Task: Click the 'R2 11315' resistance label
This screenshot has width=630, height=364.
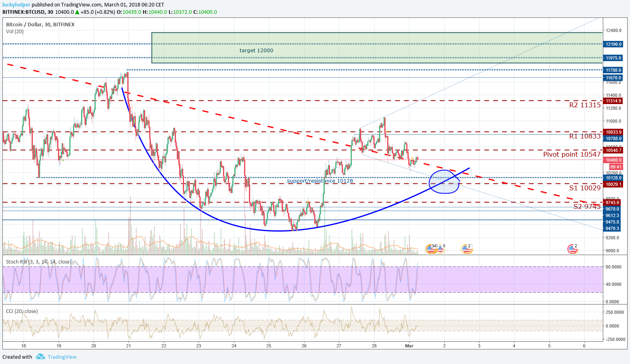Action: pos(585,105)
